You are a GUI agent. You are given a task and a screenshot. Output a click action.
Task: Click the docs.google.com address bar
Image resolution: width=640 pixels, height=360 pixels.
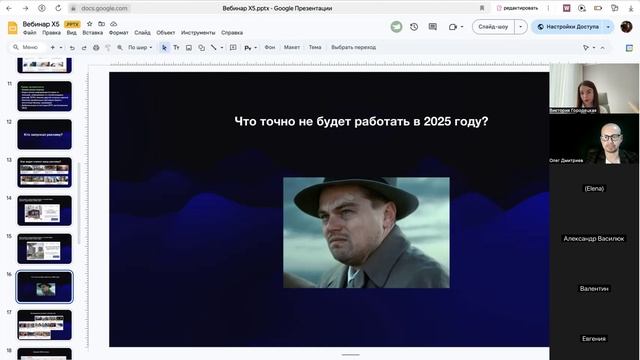click(x=104, y=8)
